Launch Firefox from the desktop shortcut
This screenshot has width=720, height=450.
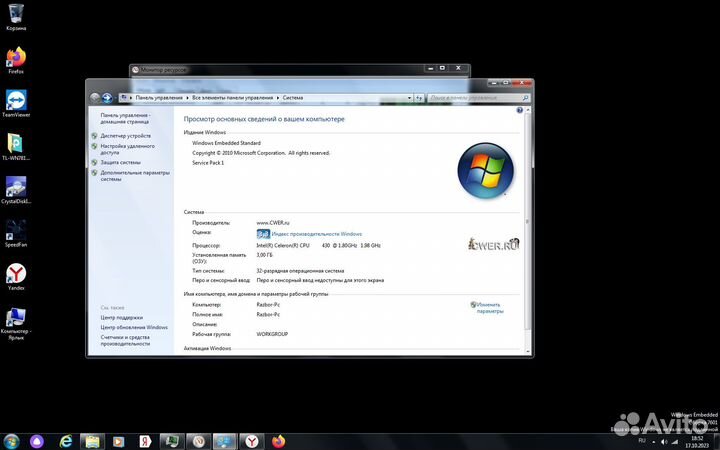click(x=16, y=60)
